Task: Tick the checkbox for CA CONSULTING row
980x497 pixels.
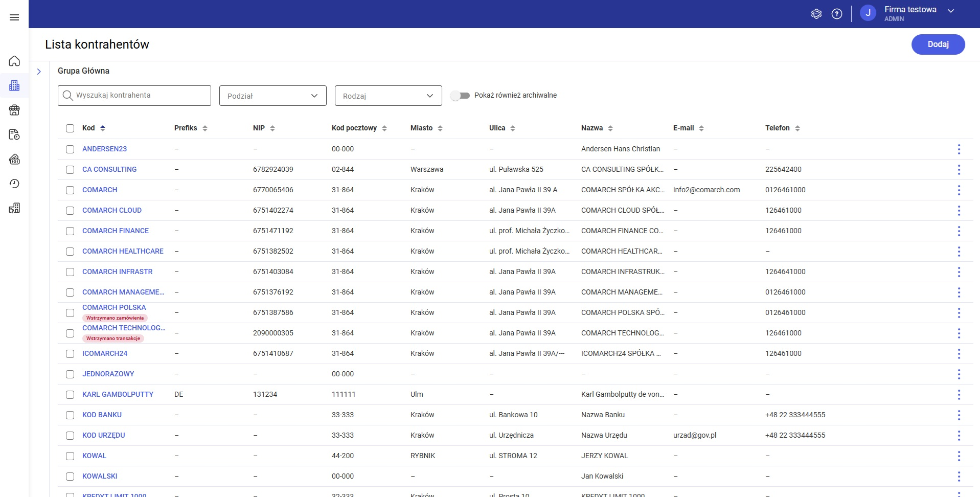Action: click(70, 170)
